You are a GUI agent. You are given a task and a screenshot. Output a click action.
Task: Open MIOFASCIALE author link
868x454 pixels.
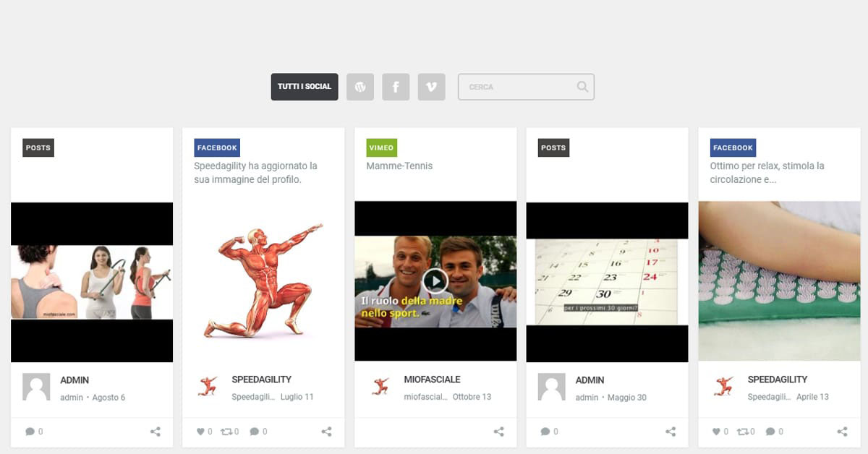coord(432,380)
